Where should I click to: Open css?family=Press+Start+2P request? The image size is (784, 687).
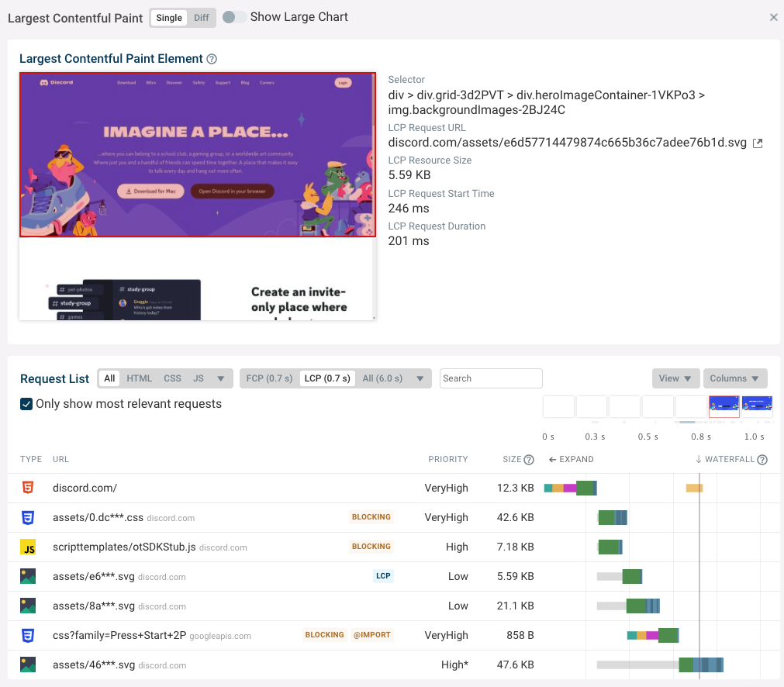[x=393, y=636]
